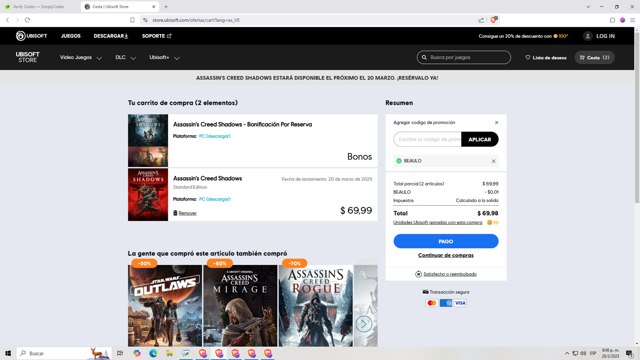
Task: Switch to the Verify Codes SimplyCodes tab
Action: [x=40, y=7]
